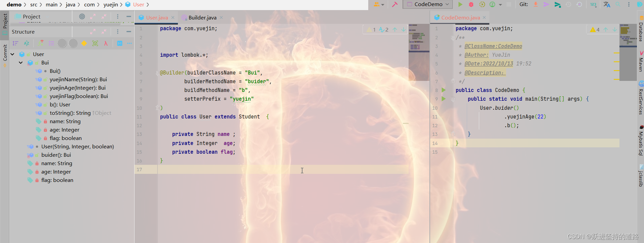This screenshot has width=644, height=243.
Task: Click the Git Update Project icon
Action: pyautogui.click(x=536, y=4)
